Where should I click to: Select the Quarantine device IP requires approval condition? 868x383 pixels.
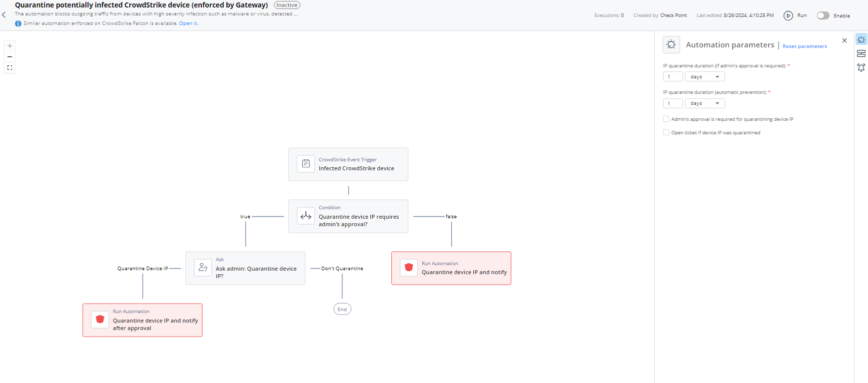tap(348, 216)
